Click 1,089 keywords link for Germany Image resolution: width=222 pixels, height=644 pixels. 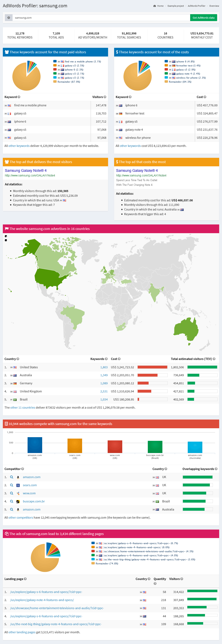tap(104, 383)
